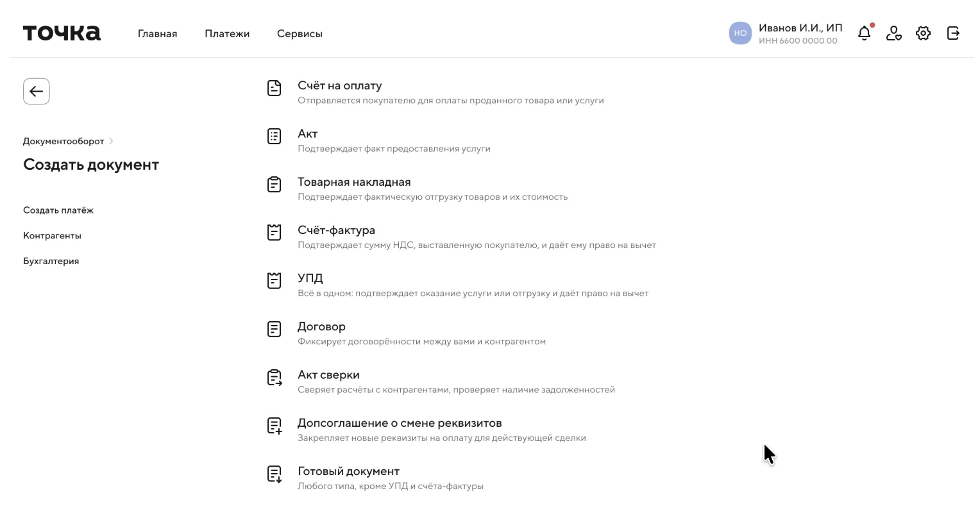This screenshot has height=509, width=980.
Task: Open the Главная menu item
Action: [157, 34]
